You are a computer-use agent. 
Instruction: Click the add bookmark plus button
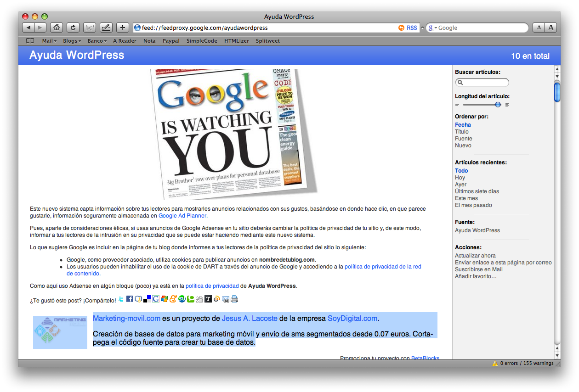tap(122, 28)
